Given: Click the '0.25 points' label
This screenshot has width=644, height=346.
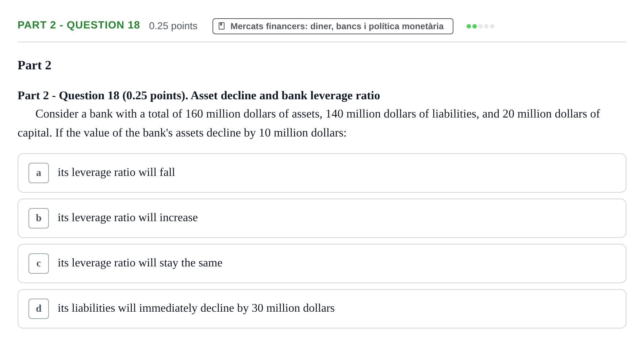Looking at the screenshot, I should (x=173, y=26).
